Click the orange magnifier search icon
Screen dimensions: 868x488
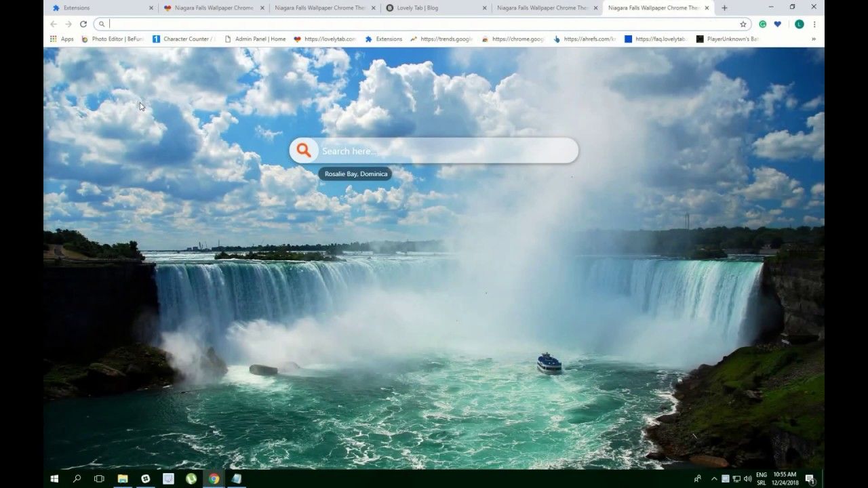[x=304, y=150]
